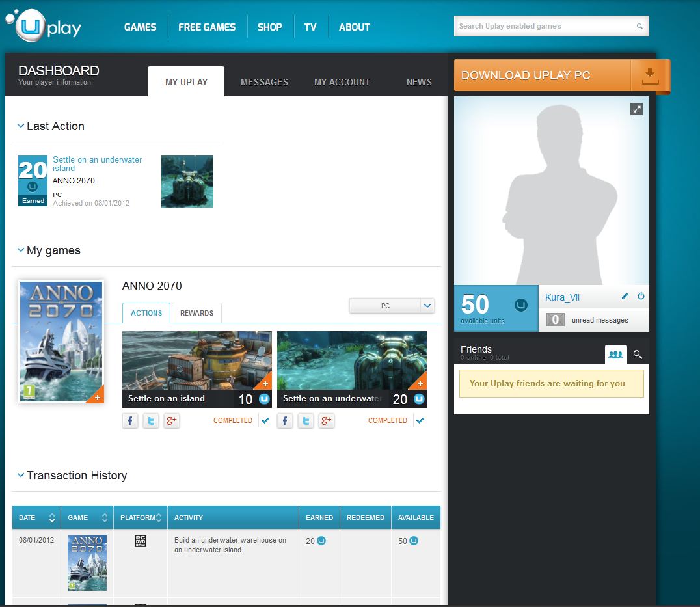Go to FREE GAMES in the top menu
This screenshot has height=607, width=700.
207,27
